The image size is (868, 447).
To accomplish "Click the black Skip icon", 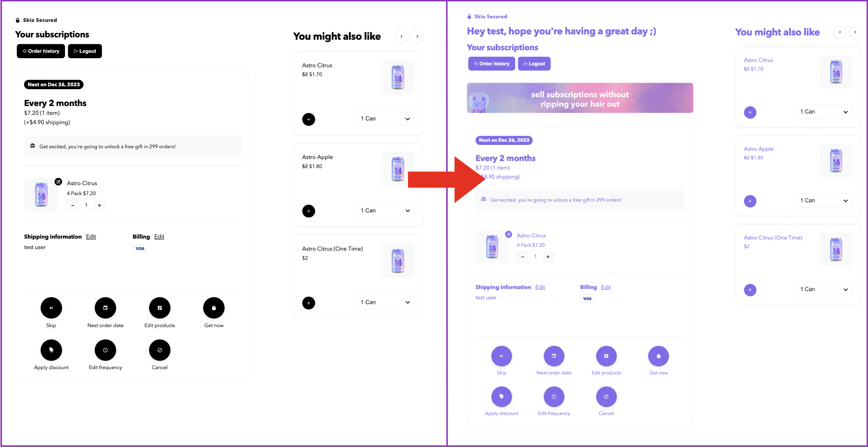I will click(x=51, y=308).
